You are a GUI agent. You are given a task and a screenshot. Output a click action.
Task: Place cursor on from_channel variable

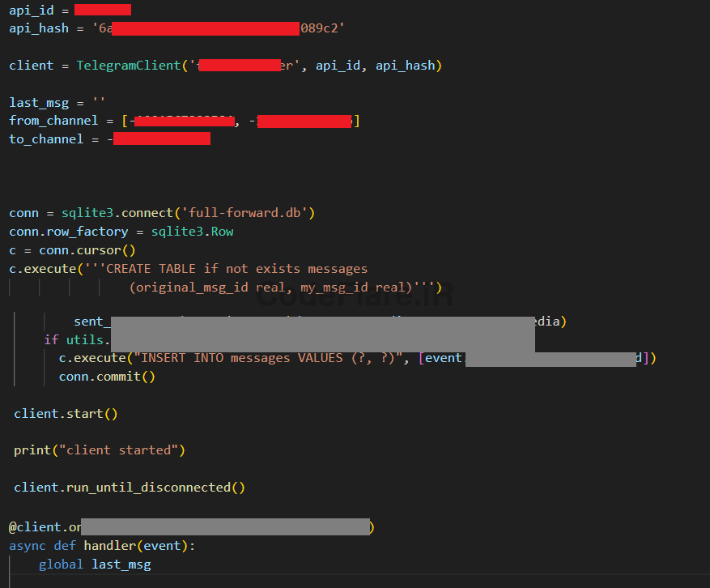[53, 121]
